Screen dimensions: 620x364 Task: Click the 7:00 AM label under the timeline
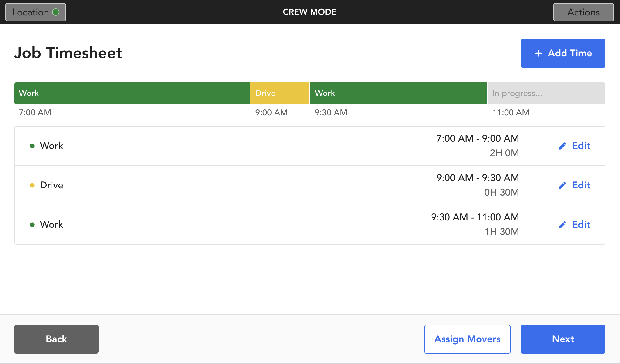click(35, 113)
